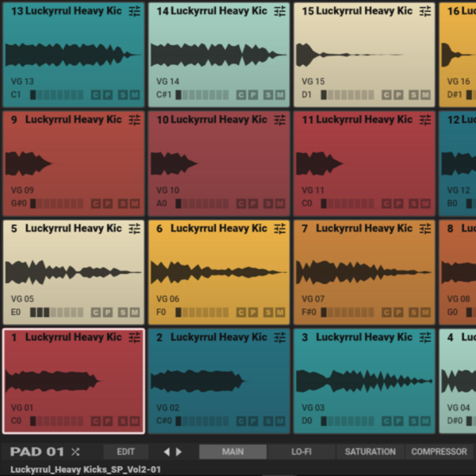Toggle C button on pad 15
The width and height of the screenshot is (476, 476).
tap(386, 95)
